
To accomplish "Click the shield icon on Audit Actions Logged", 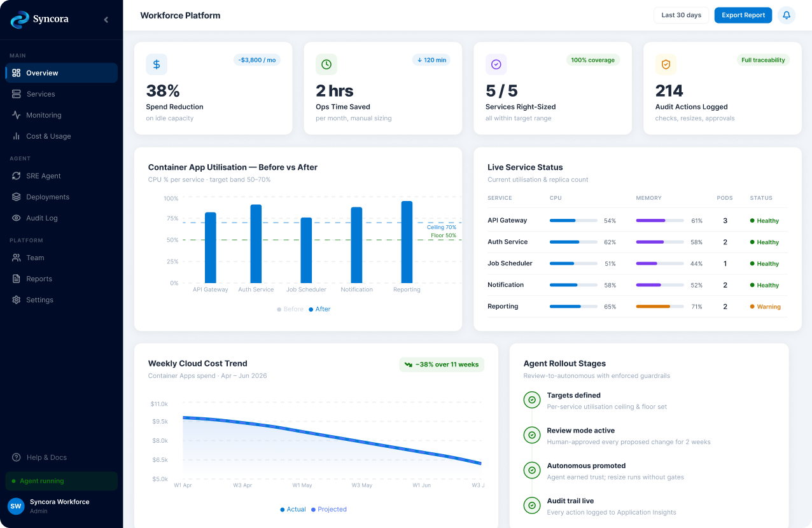I will 666,64.
